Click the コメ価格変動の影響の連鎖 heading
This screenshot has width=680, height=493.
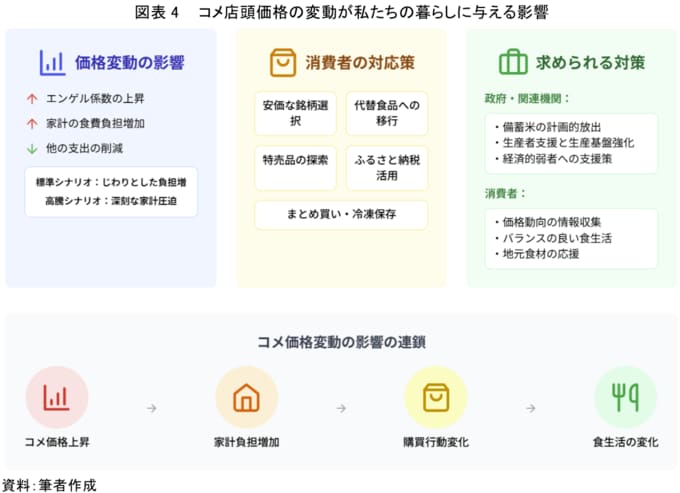point(341,342)
